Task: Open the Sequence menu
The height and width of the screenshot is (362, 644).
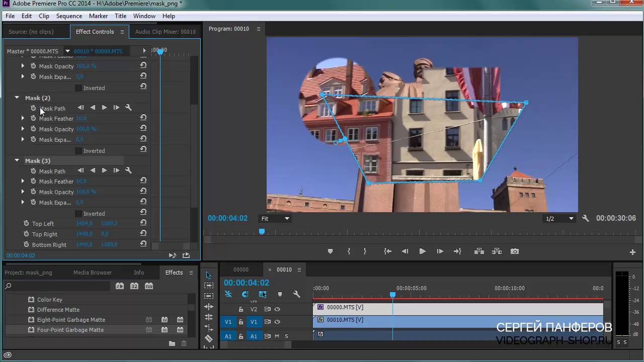Action: [69, 16]
